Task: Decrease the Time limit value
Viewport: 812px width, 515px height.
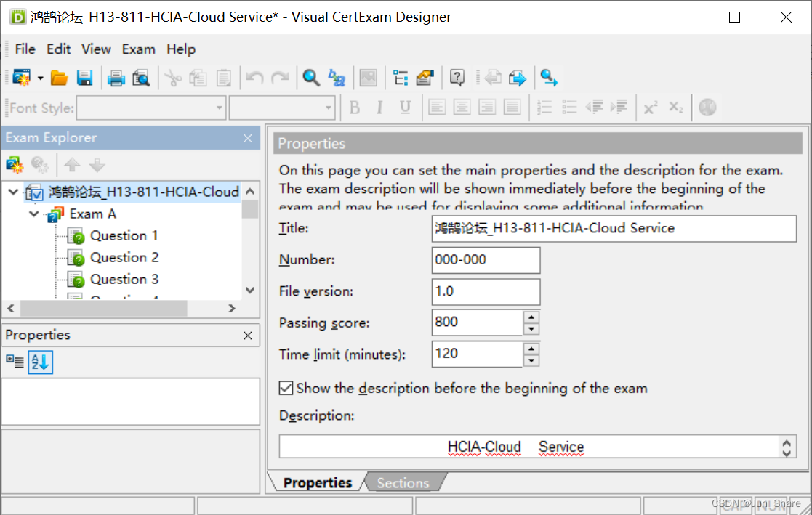Action: [531, 360]
